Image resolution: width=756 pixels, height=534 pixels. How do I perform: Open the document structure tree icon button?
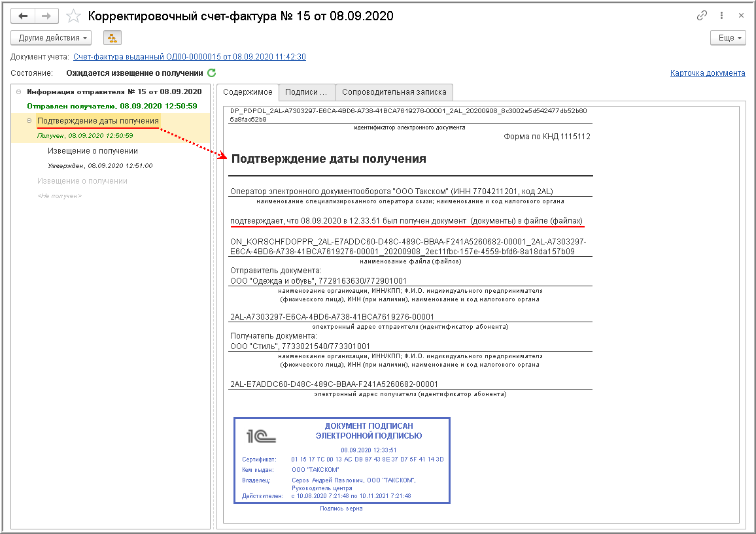(112, 38)
